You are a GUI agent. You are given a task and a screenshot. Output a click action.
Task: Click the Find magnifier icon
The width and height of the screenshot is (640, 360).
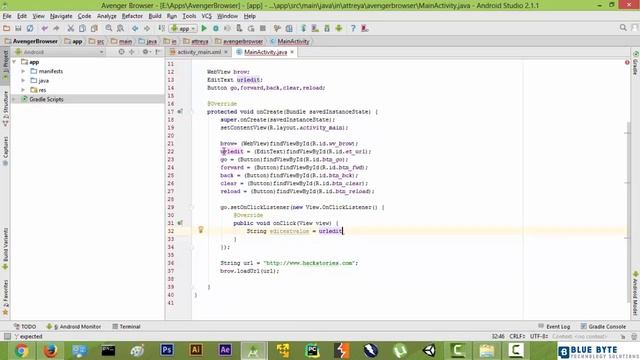click(109, 28)
